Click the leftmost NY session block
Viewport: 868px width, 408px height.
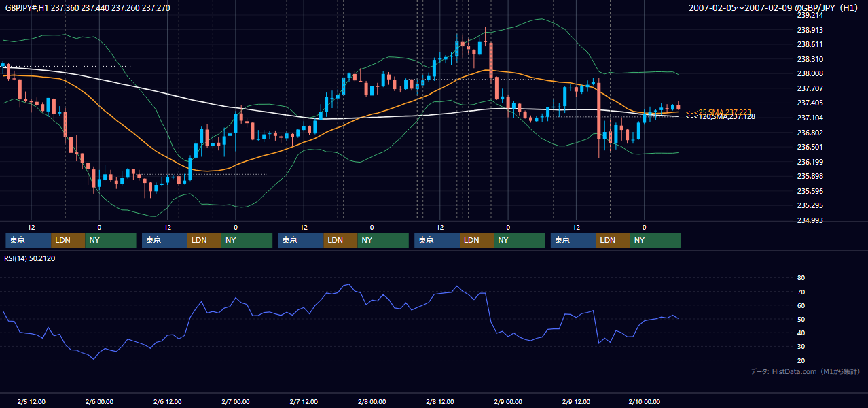pyautogui.click(x=111, y=240)
